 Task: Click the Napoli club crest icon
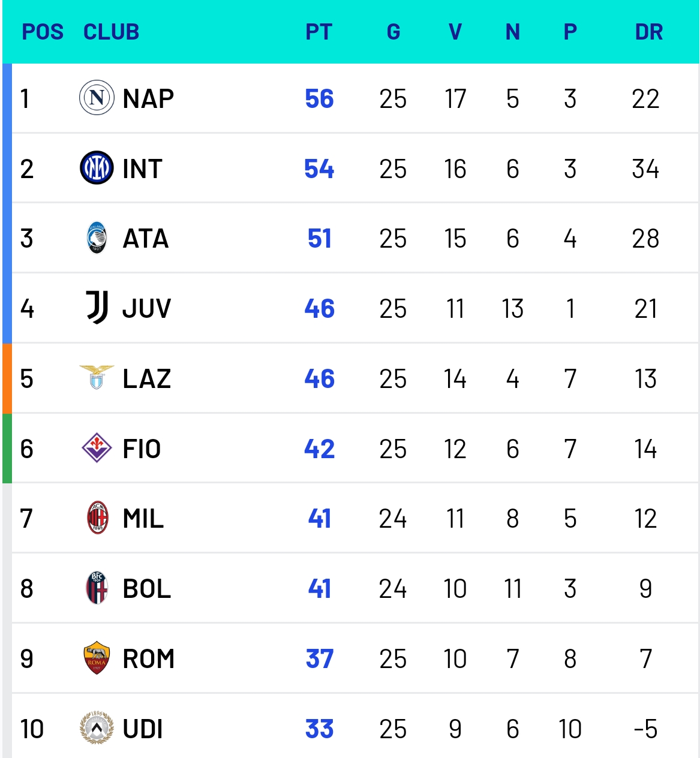point(97,98)
